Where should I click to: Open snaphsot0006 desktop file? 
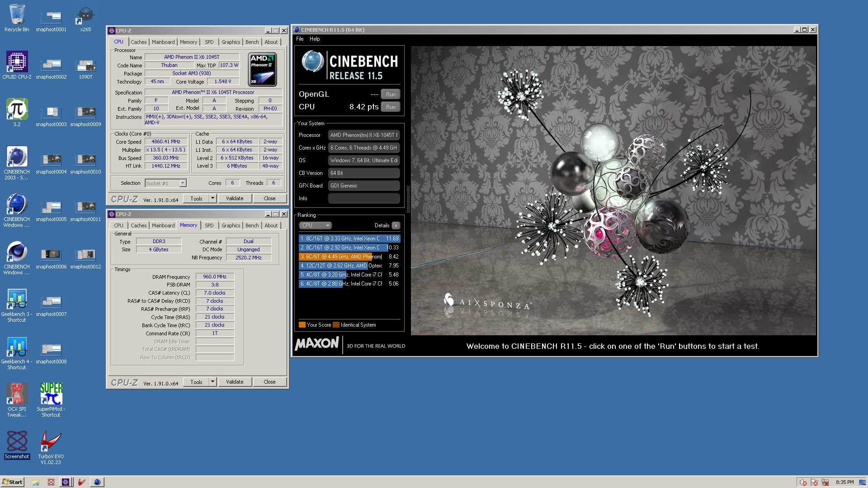[51, 258]
